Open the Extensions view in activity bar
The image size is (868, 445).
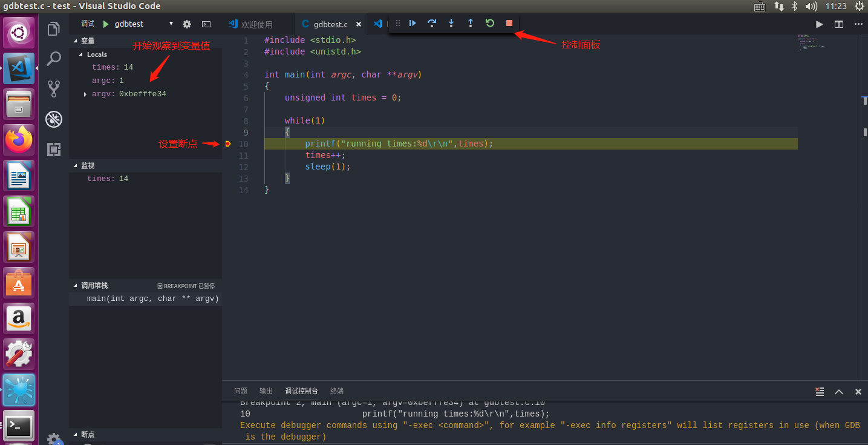[54, 150]
